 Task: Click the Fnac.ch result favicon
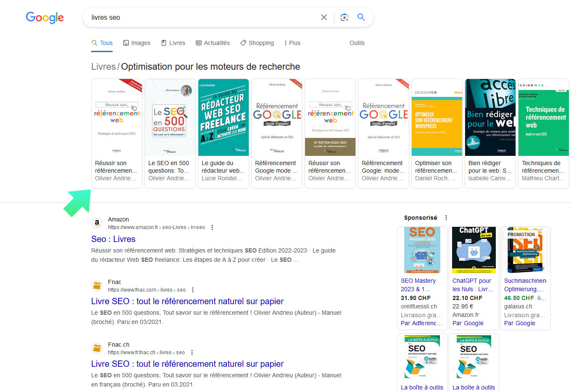pyautogui.click(x=97, y=348)
